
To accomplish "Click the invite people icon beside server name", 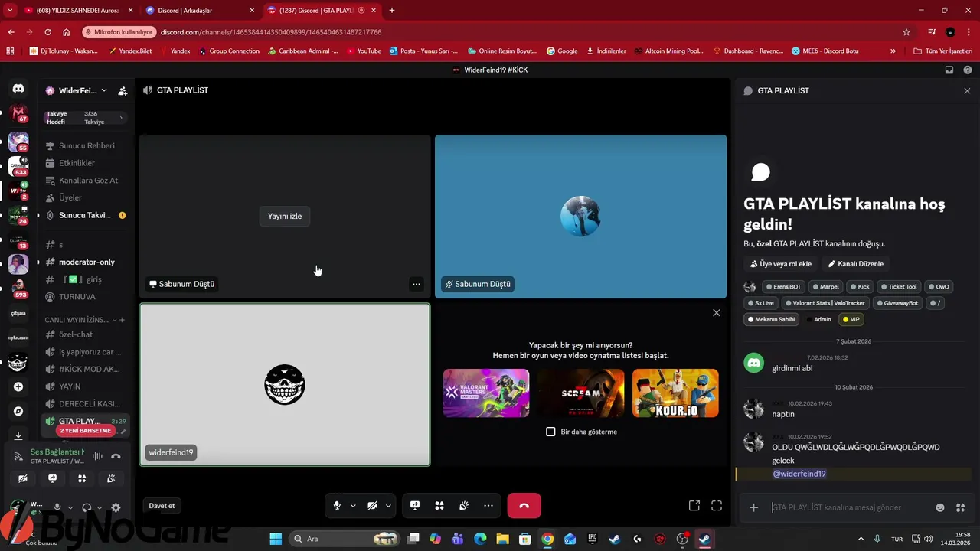I will click(122, 90).
